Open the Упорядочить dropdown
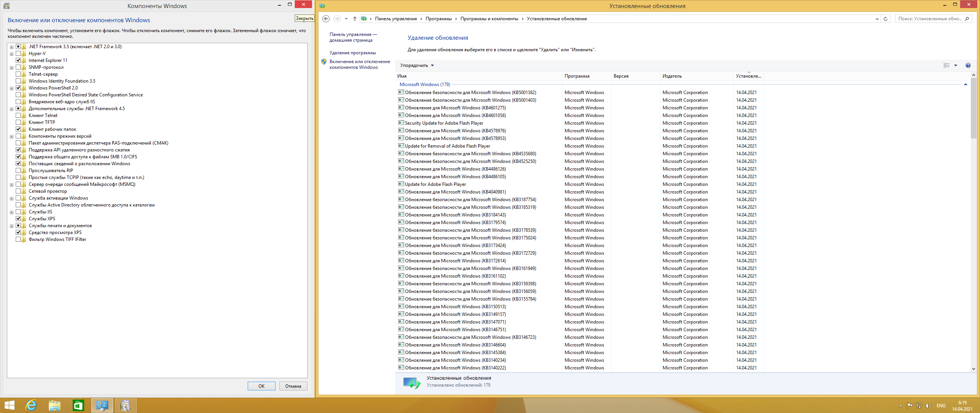980x413 pixels. (x=417, y=65)
